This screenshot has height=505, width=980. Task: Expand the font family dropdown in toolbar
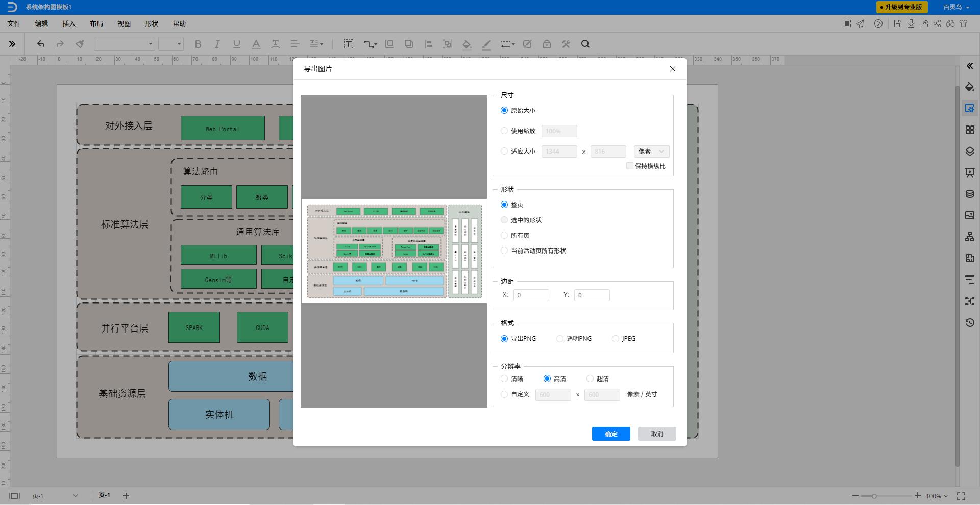tap(125, 44)
